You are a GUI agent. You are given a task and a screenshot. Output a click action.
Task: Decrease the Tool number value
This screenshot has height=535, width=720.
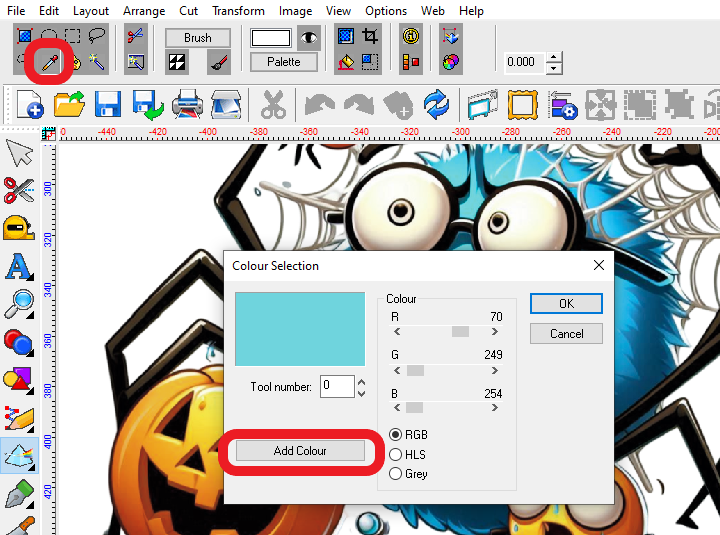point(361,394)
